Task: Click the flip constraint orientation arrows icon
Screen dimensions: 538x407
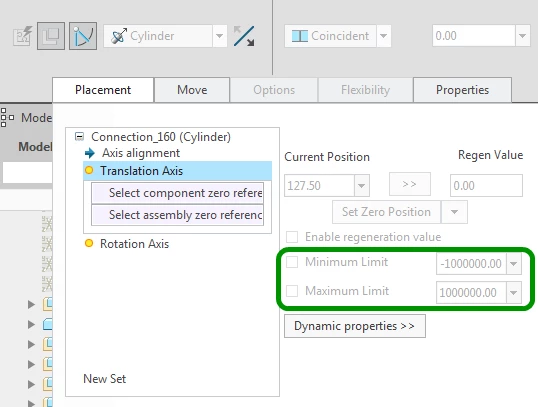Action: click(244, 36)
